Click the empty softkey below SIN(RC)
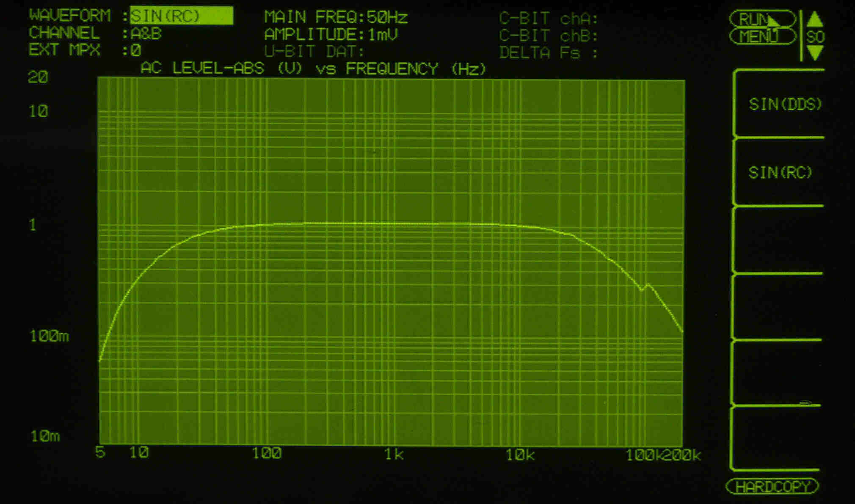This screenshot has width=855, height=504. click(779, 240)
